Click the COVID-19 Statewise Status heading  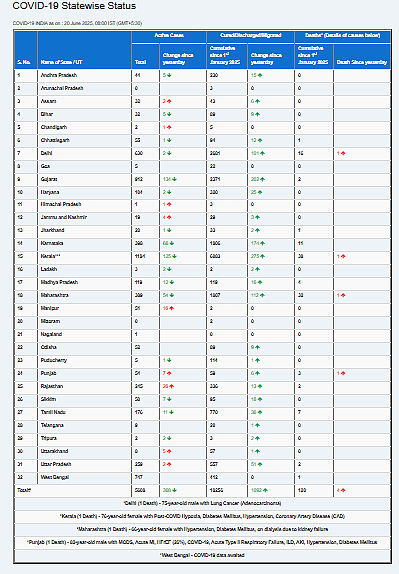pos(74,6)
